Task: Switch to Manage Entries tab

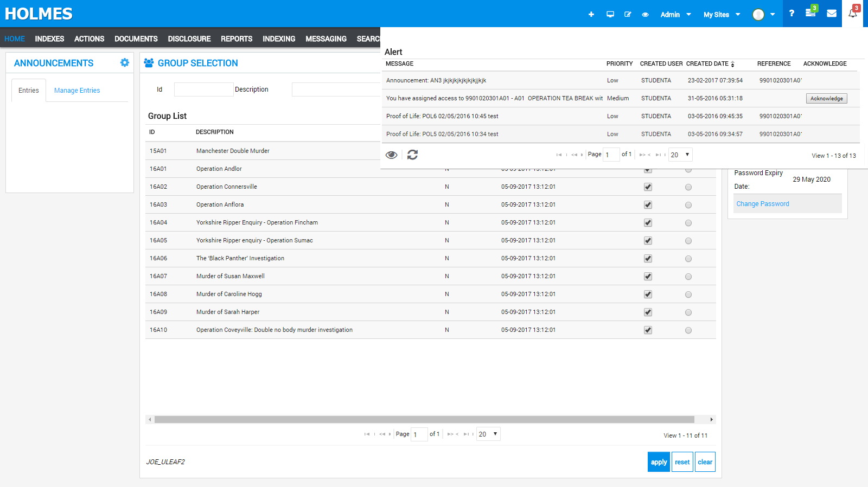Action: click(77, 91)
